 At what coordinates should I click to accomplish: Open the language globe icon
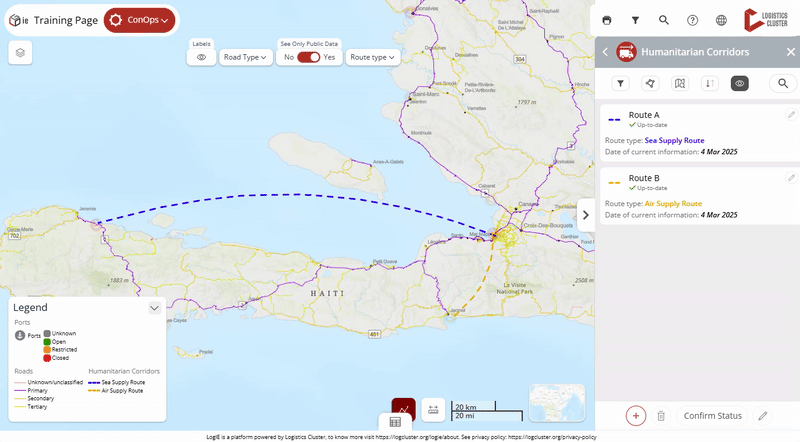click(x=721, y=20)
